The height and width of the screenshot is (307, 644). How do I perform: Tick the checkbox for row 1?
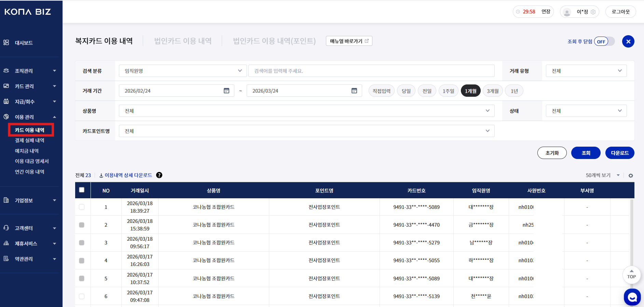[x=82, y=207]
